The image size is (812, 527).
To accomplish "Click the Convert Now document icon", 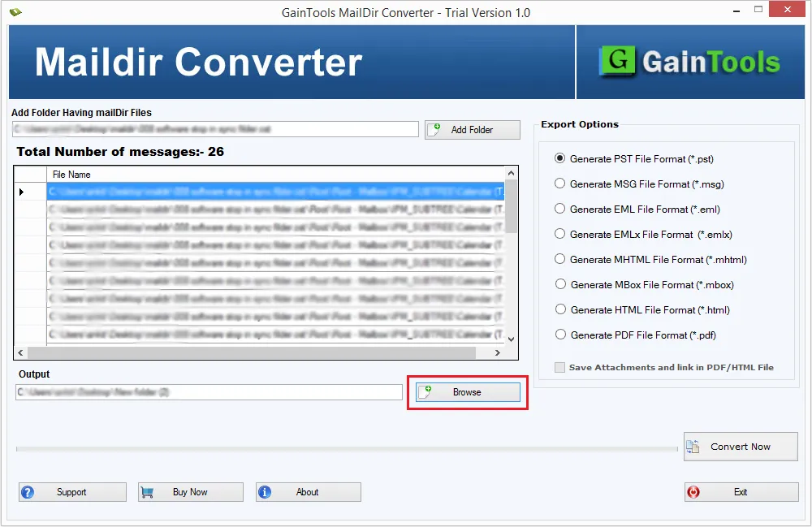I will click(x=693, y=447).
